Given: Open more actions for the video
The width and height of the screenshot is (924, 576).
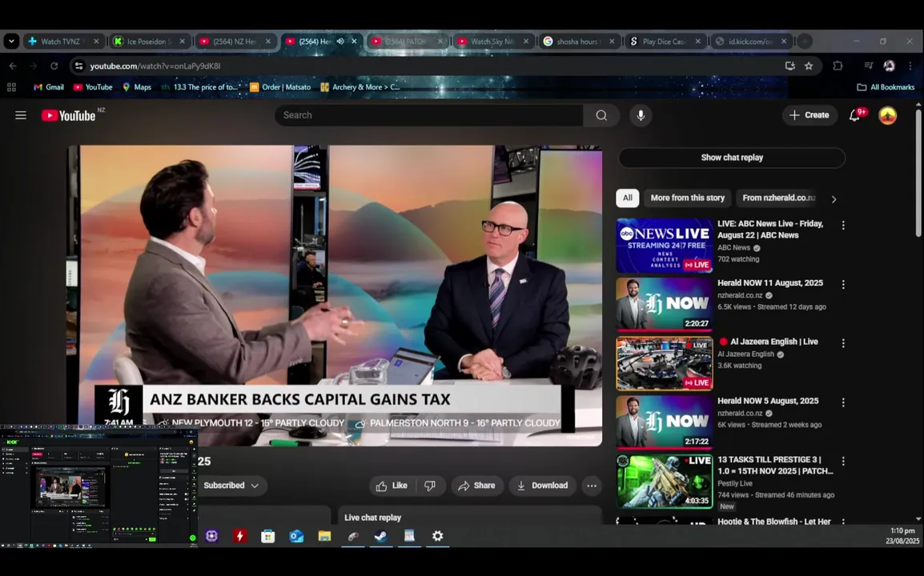Looking at the screenshot, I should click(x=592, y=486).
